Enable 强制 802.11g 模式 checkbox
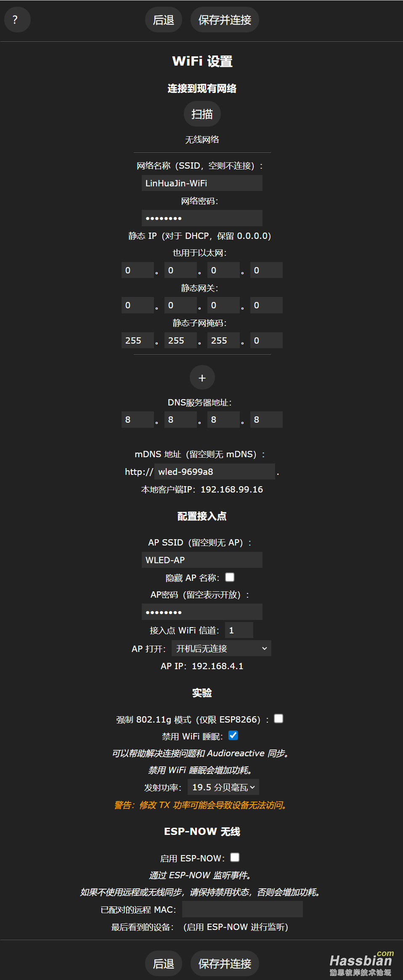Screen dimensions: 403x980 click(x=278, y=718)
